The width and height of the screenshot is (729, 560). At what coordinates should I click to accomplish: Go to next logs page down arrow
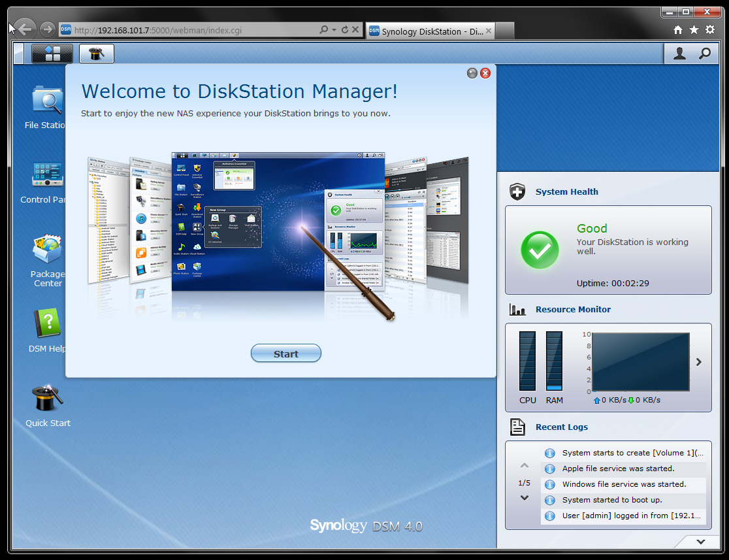point(525,498)
